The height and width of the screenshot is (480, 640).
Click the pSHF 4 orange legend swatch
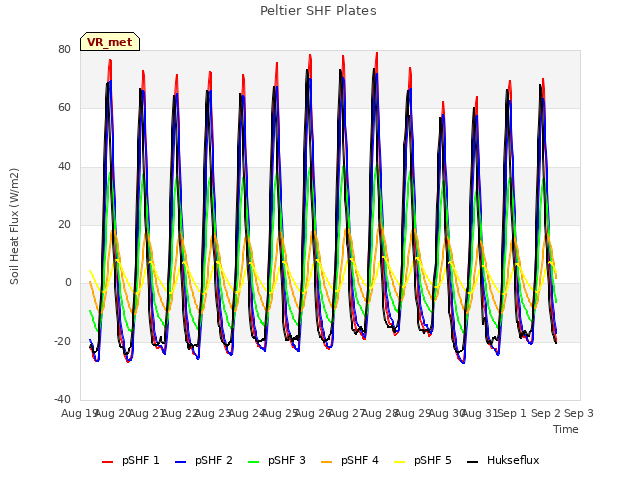[327, 462]
